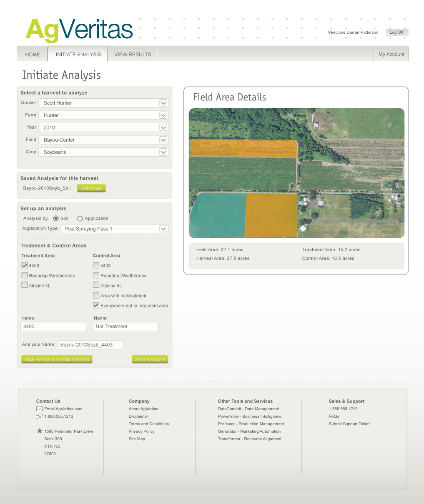Toggle Treatment Area Roundup Weathermax checkbox

pyautogui.click(x=25, y=275)
